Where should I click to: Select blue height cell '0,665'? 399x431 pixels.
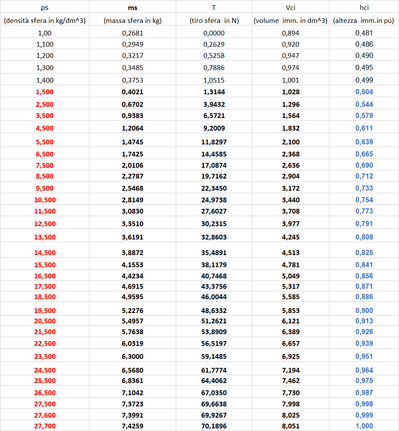(x=364, y=154)
